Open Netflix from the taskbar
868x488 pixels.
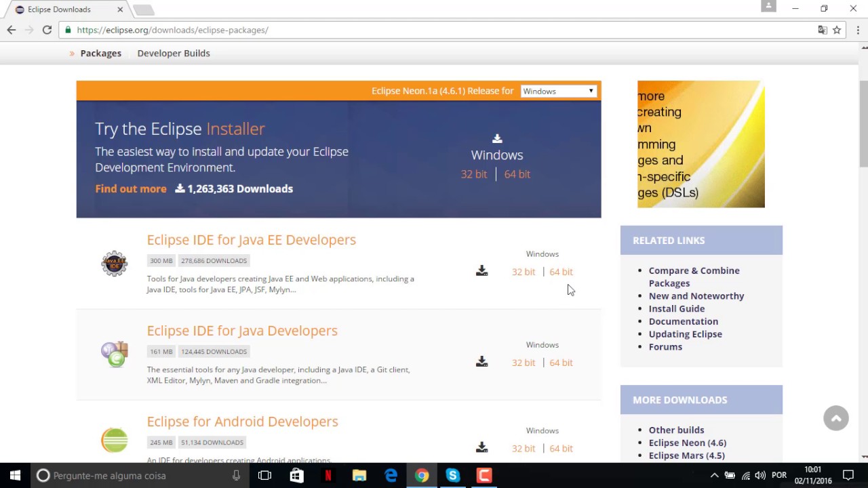pyautogui.click(x=328, y=475)
